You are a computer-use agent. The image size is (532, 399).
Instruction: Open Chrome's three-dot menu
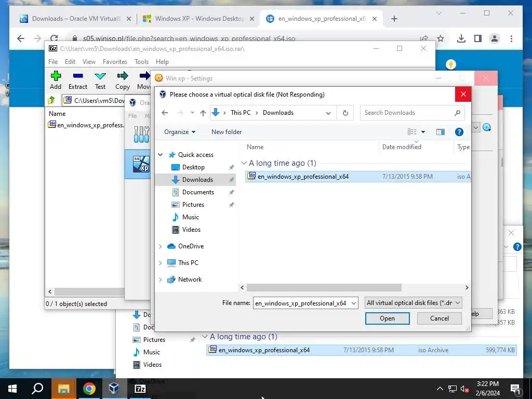(x=511, y=38)
